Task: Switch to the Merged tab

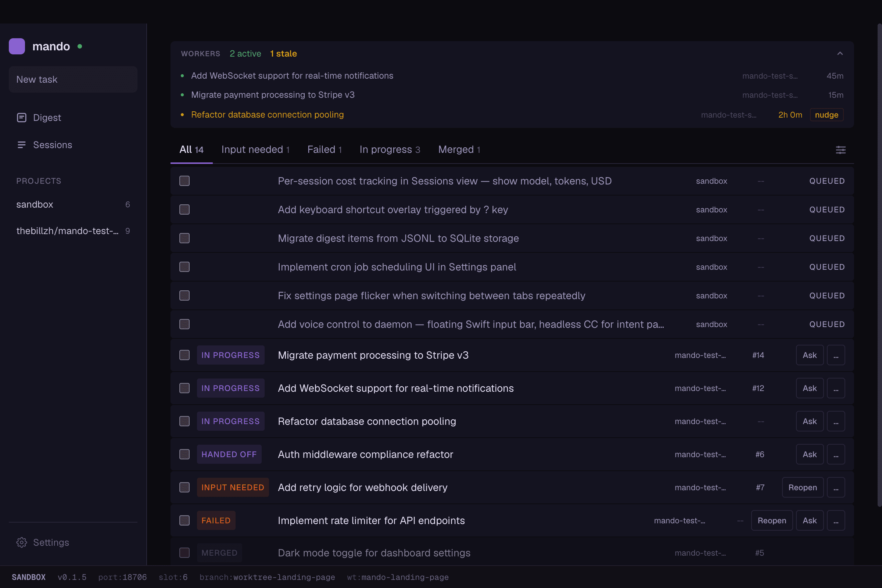Action: pyautogui.click(x=459, y=149)
